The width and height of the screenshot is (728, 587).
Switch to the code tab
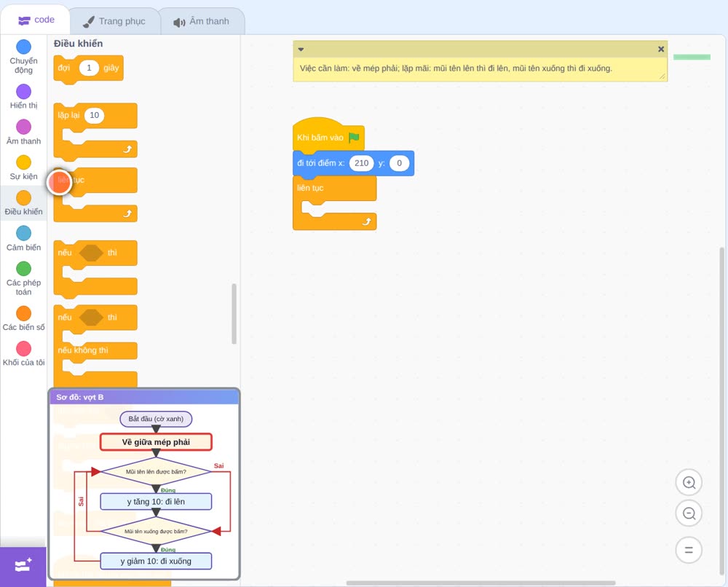pyautogui.click(x=36, y=20)
